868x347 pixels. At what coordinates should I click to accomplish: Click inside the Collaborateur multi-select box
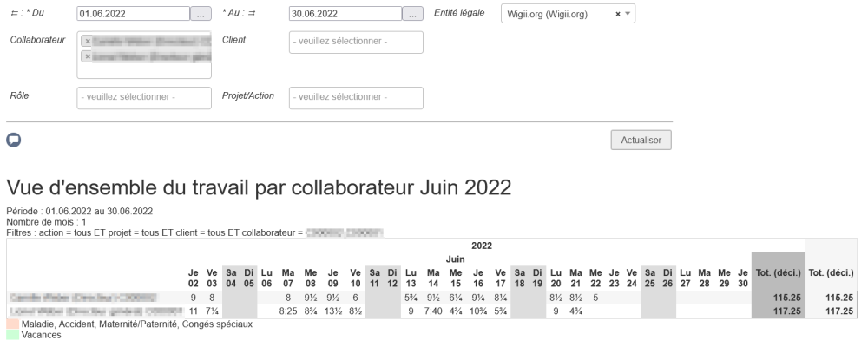pyautogui.click(x=144, y=71)
